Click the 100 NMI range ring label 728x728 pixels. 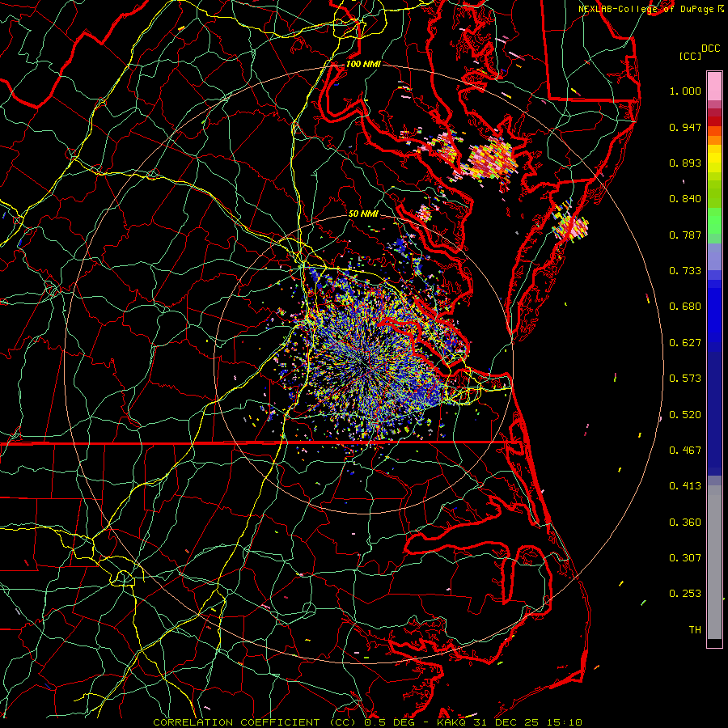(363, 64)
